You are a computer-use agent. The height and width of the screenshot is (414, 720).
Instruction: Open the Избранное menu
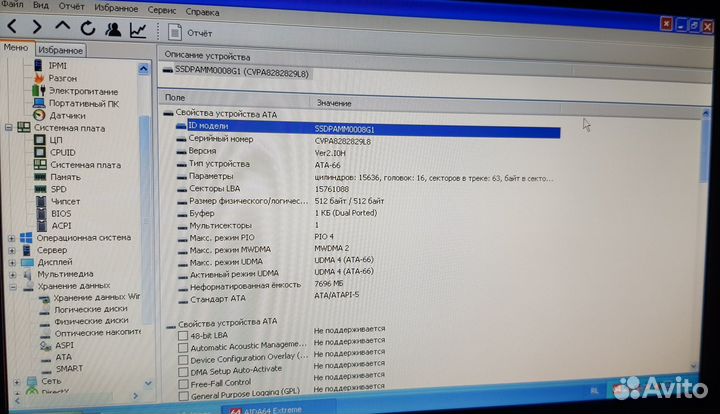116,8
